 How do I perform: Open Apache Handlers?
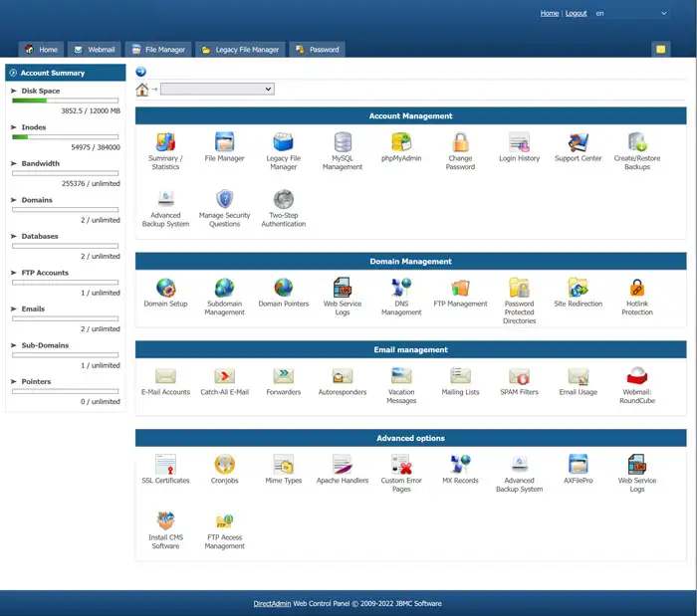tap(343, 469)
